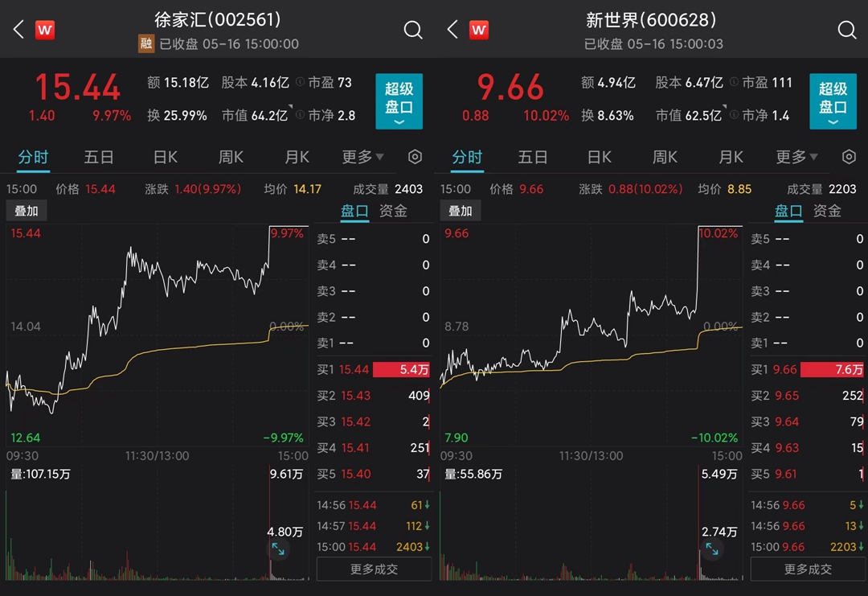
Task: Switch 徐家汇 chart to 周K
Action: [x=231, y=158]
